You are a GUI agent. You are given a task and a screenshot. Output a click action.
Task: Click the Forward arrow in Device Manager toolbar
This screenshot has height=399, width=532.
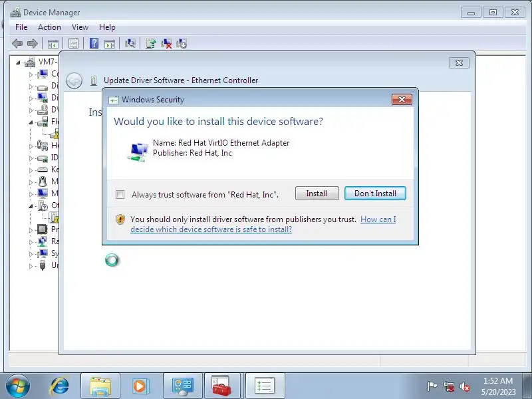coord(32,43)
